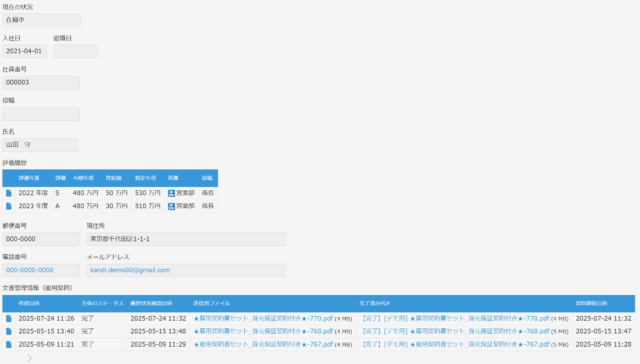This screenshot has width=640, height=364.
Task: Click the S rating in 2022年度 row
Action: [57, 193]
